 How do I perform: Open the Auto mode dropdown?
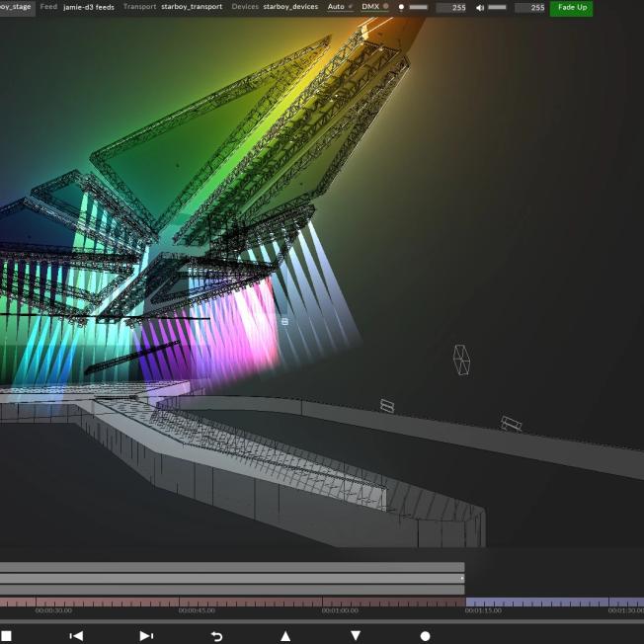pyautogui.click(x=340, y=7)
